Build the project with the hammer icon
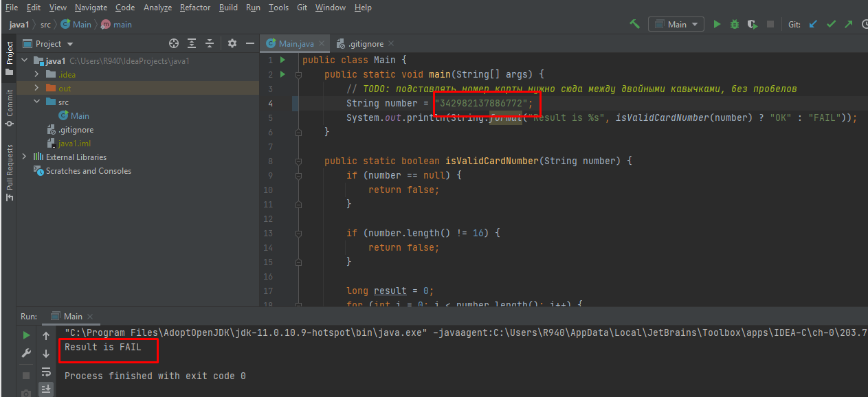The width and height of the screenshot is (868, 397). click(634, 24)
